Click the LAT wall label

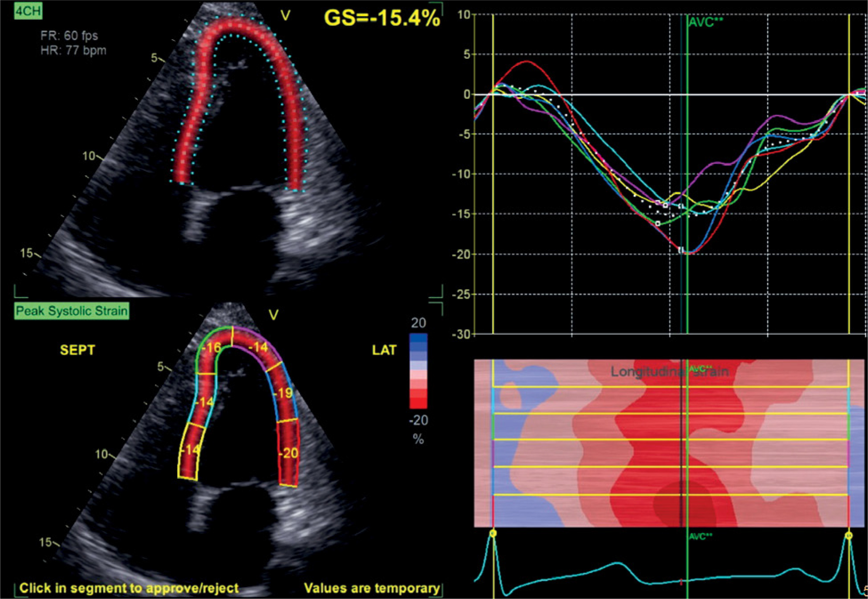click(384, 350)
